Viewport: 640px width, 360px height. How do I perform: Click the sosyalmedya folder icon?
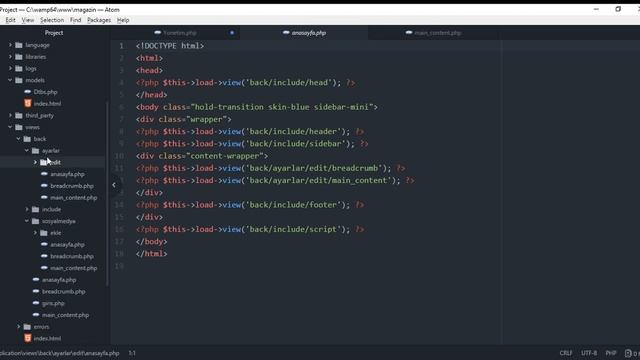36,221
